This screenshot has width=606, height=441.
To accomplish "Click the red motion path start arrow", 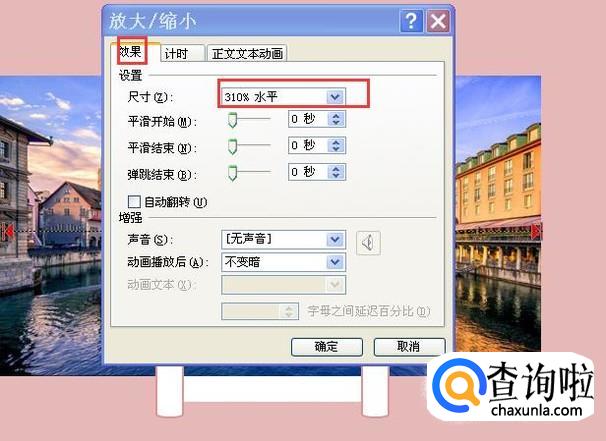I will 7,232.
